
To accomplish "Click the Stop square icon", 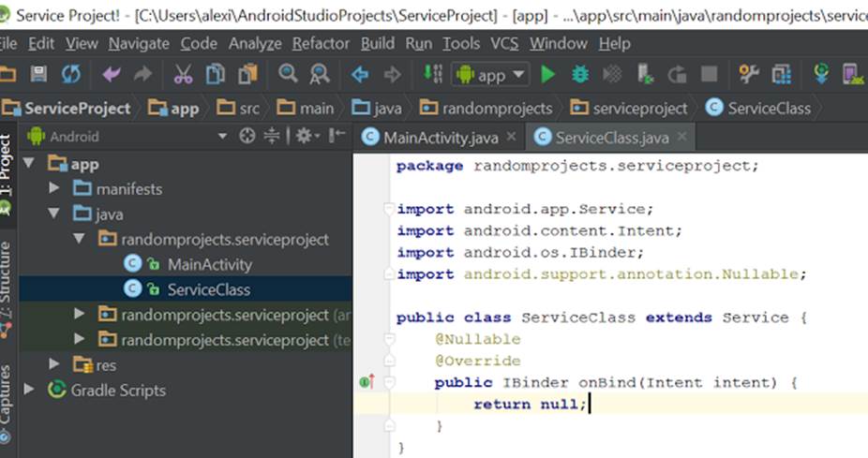I will (710, 74).
